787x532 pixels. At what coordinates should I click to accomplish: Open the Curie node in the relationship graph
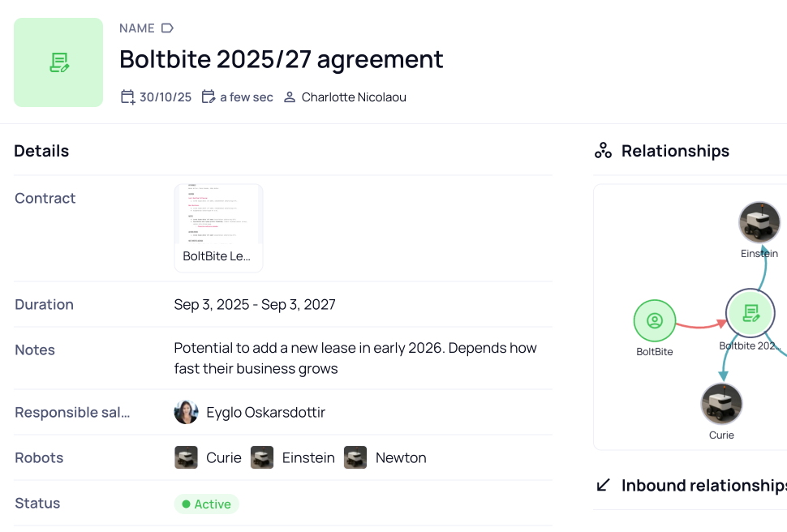click(720, 403)
